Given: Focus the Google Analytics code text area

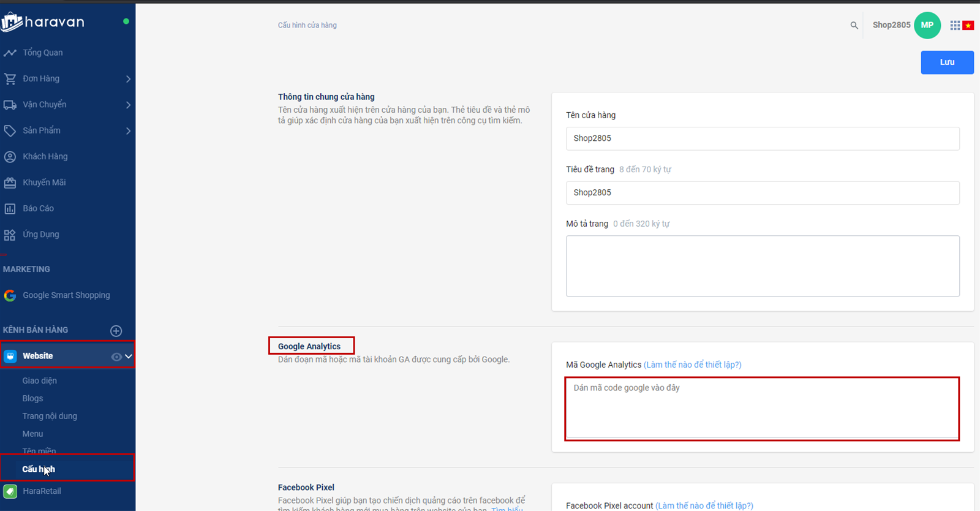Looking at the screenshot, I should coord(762,409).
